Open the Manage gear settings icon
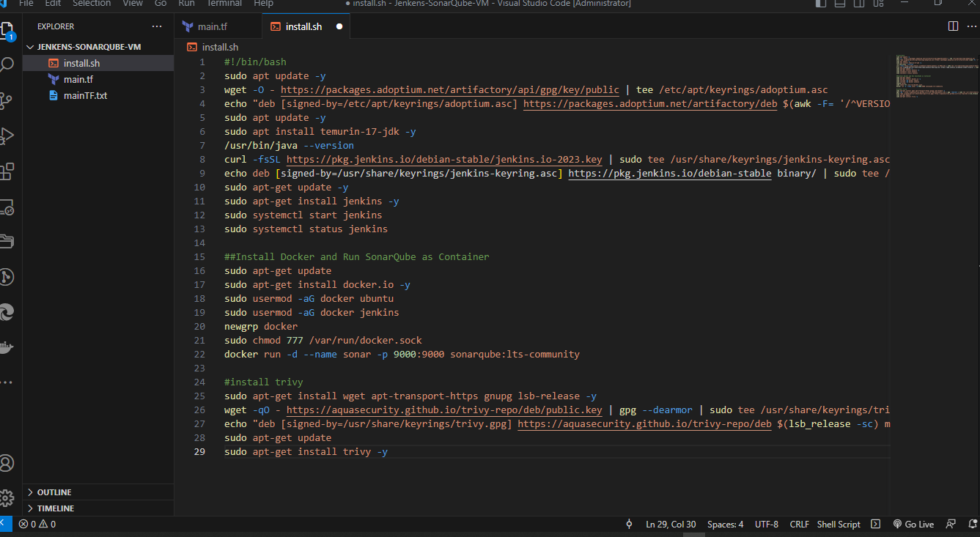The height and width of the screenshot is (537, 980). (x=7, y=498)
